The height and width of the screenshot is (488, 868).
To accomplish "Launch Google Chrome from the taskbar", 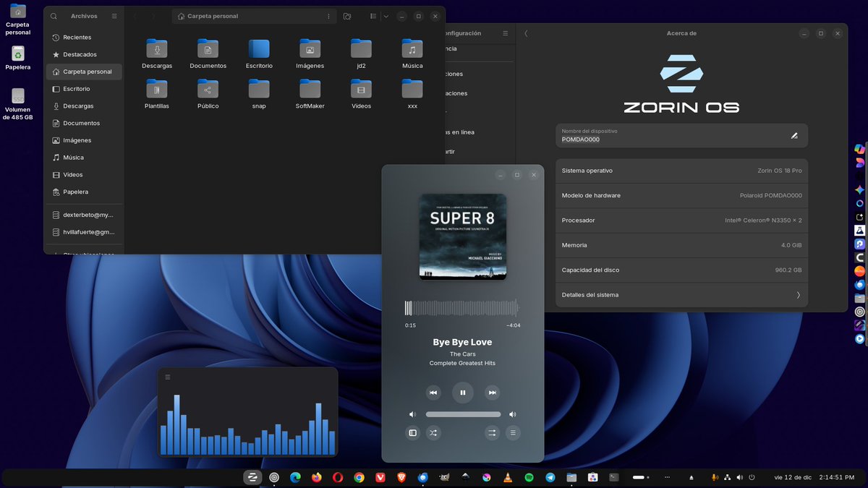I will click(359, 477).
